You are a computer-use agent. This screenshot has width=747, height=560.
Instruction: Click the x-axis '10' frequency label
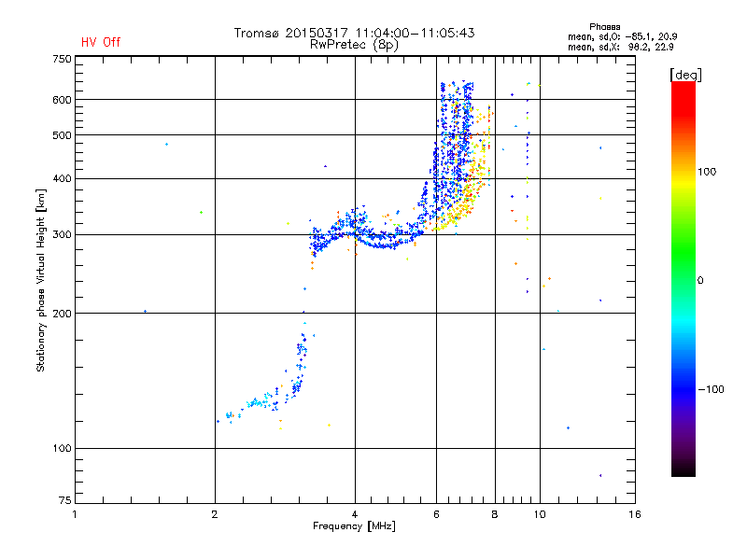(x=540, y=514)
